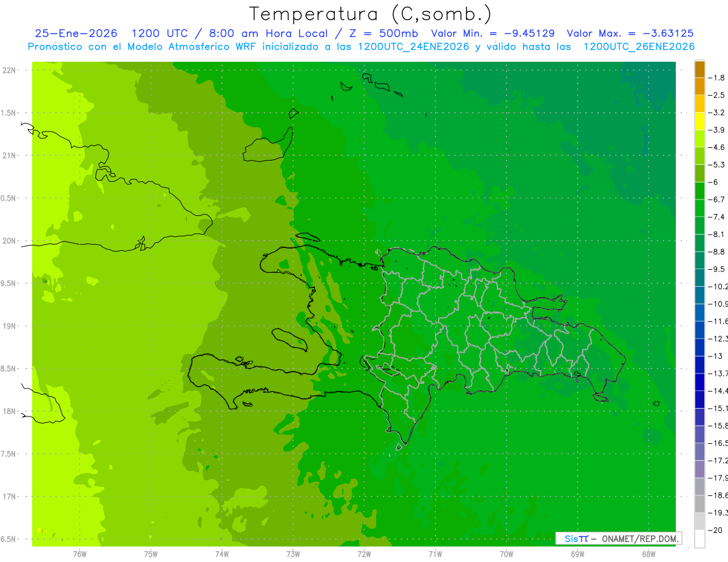The width and height of the screenshot is (728, 562).
Task: Click the '75W' longitude label
Action: click(x=151, y=554)
